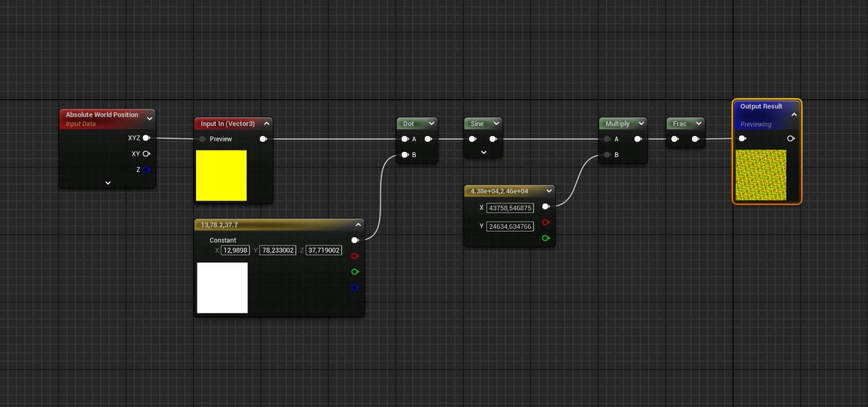Click the output pin of the Sine node

point(493,139)
